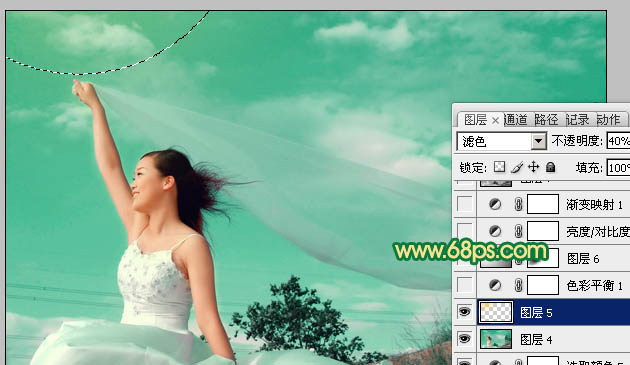Image resolution: width=630 pixels, height=365 pixels.
Task: Open the 滤色 blend mode dropdown
Action: click(x=538, y=141)
